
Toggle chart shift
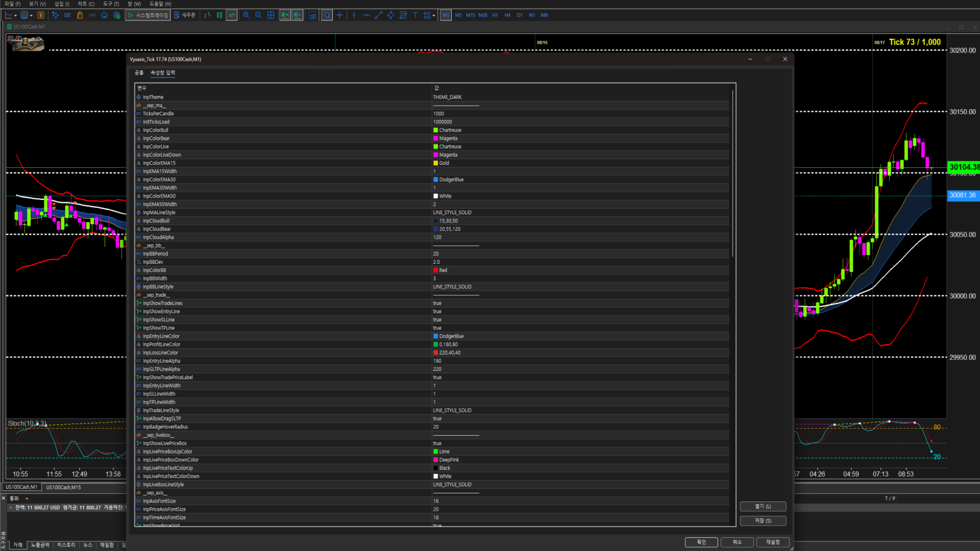(298, 15)
